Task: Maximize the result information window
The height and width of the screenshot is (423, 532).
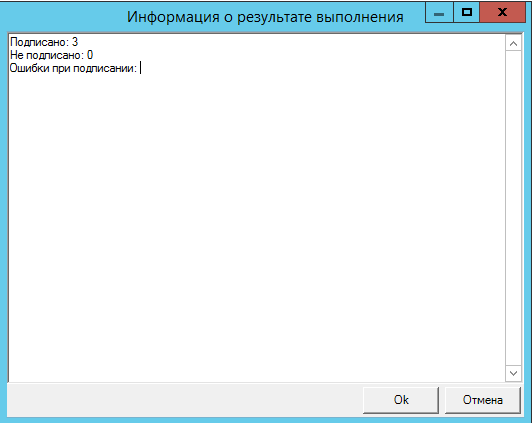Action: pyautogui.click(x=467, y=13)
